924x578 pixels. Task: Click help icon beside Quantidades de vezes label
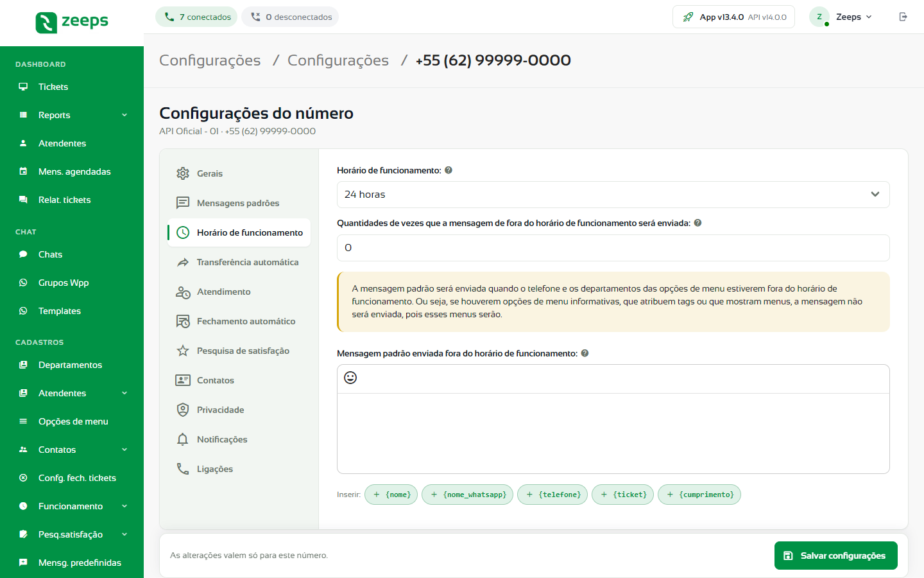(x=698, y=223)
